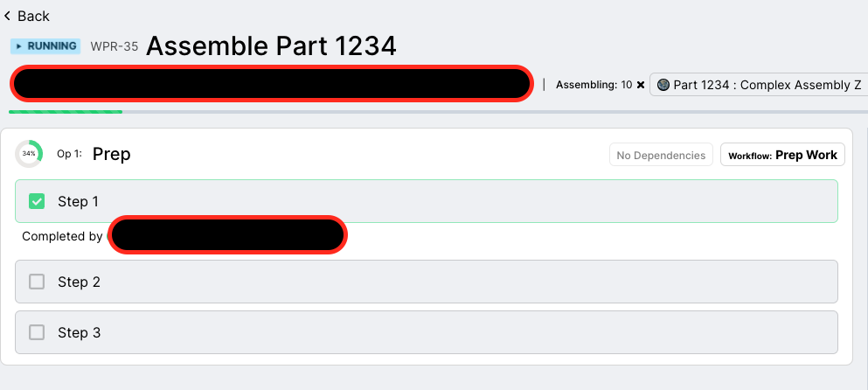Open the Workflow: Prep Work selector
This screenshot has height=390, width=868.
tap(782, 155)
